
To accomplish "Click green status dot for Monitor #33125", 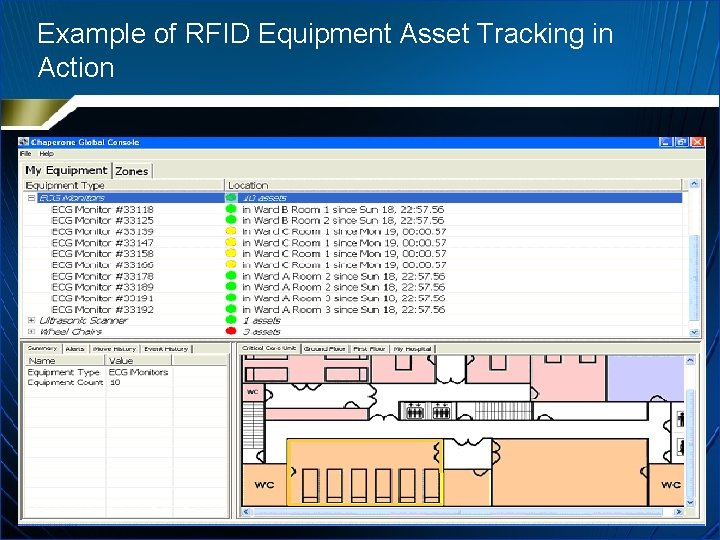I will click(x=231, y=219).
